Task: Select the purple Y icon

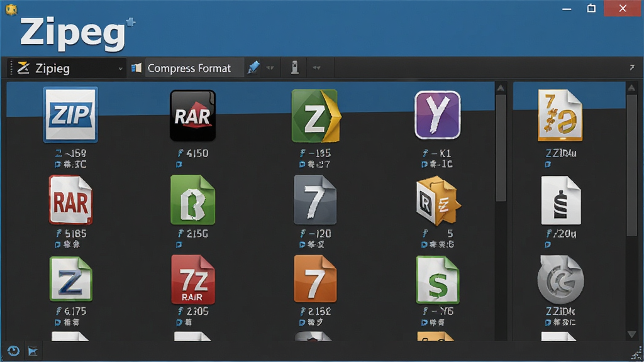Action: [x=438, y=115]
